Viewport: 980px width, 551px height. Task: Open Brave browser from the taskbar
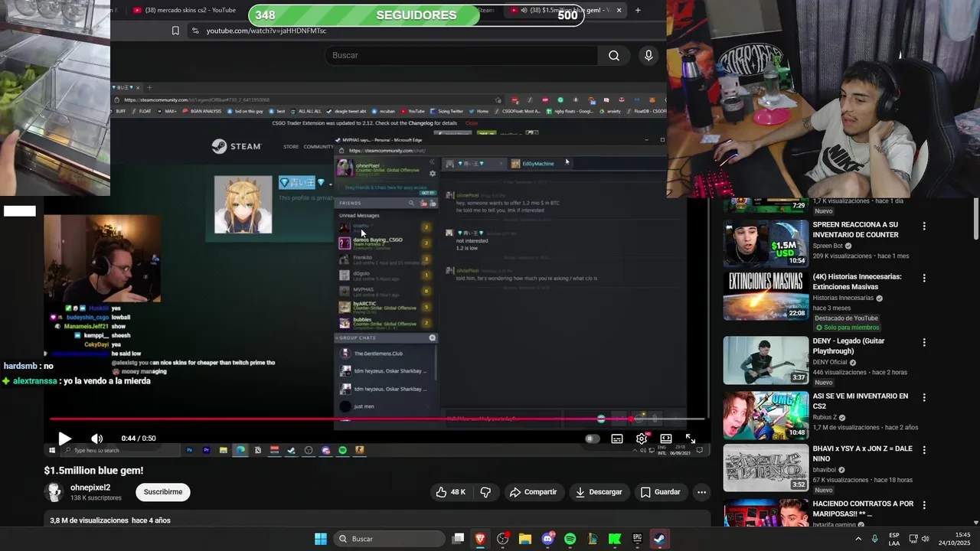click(480, 539)
